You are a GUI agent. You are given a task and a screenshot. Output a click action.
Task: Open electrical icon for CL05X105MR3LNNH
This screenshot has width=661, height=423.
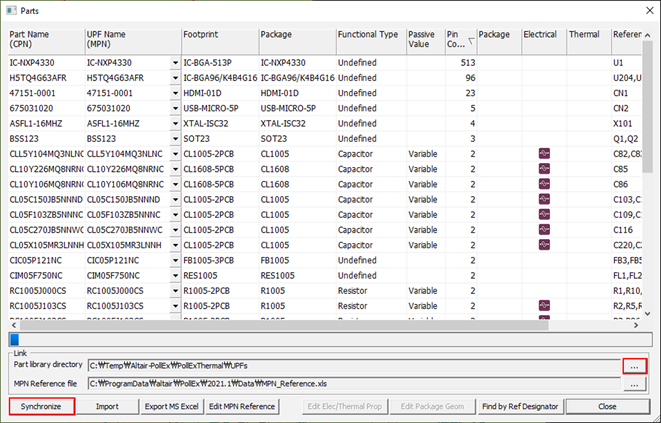(x=543, y=244)
